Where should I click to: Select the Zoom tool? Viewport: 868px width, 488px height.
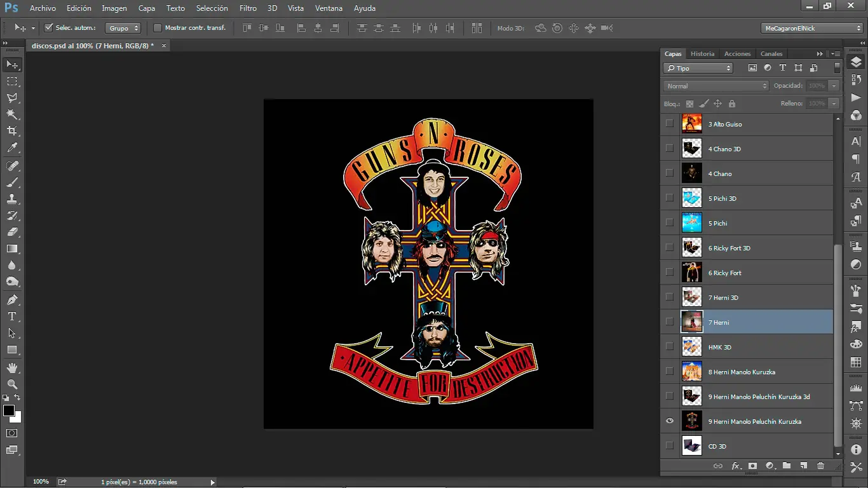12,384
